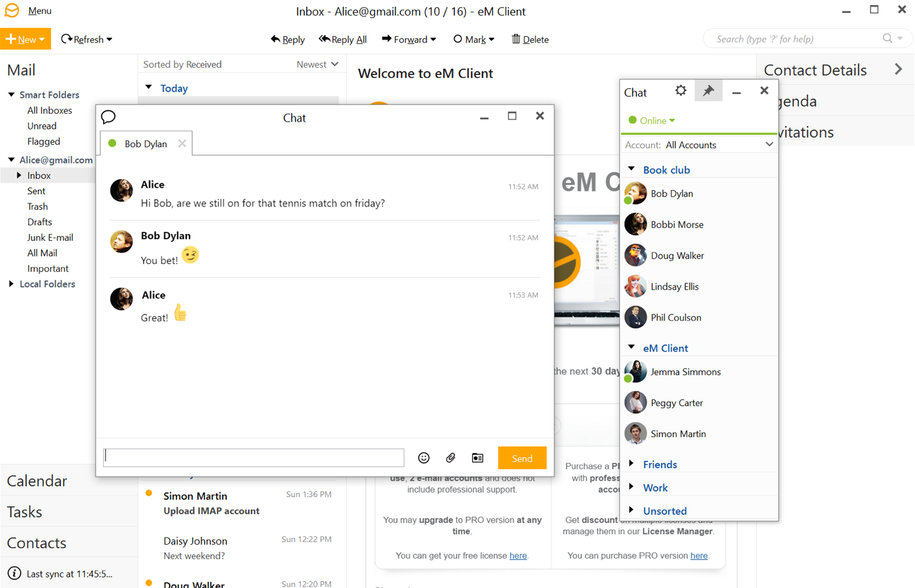The image size is (915, 588).
Task: Change Newest sort order dropdown
Action: click(x=317, y=64)
